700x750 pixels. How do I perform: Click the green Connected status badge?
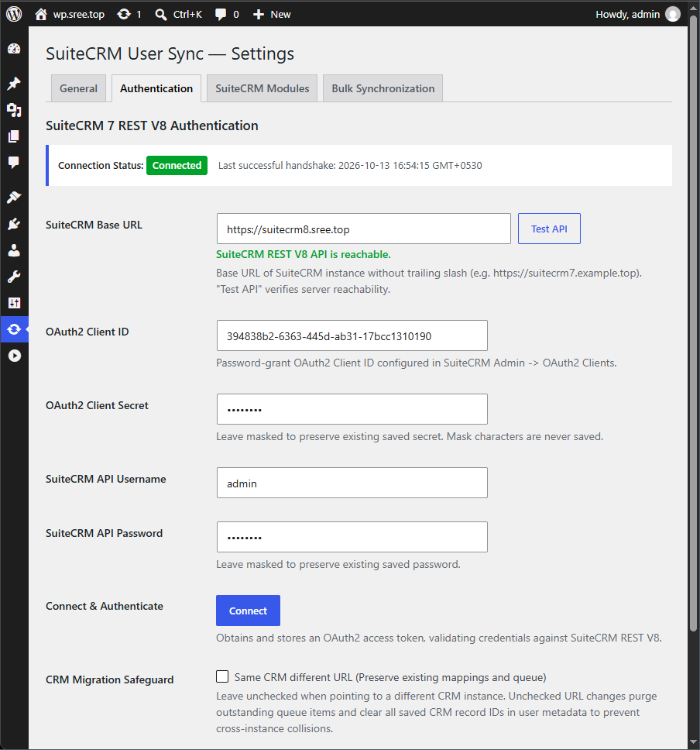click(x=177, y=166)
